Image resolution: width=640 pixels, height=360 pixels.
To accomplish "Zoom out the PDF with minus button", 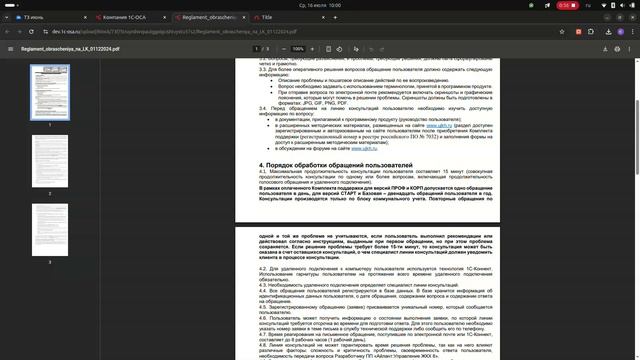I will (x=284, y=49).
